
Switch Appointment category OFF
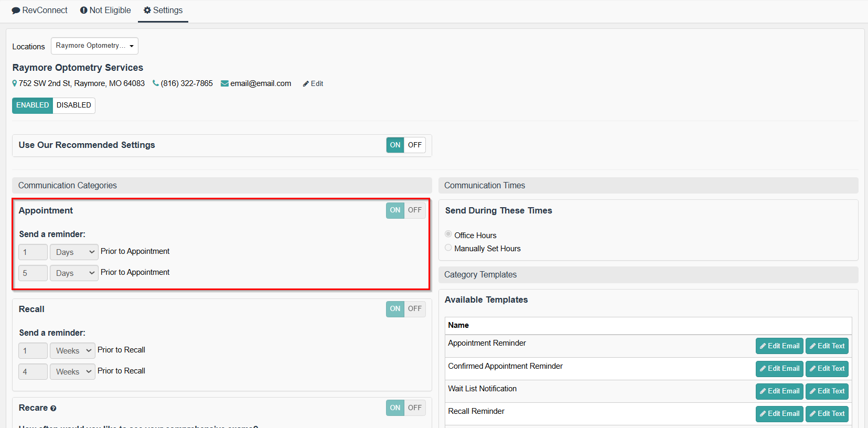pyautogui.click(x=415, y=210)
